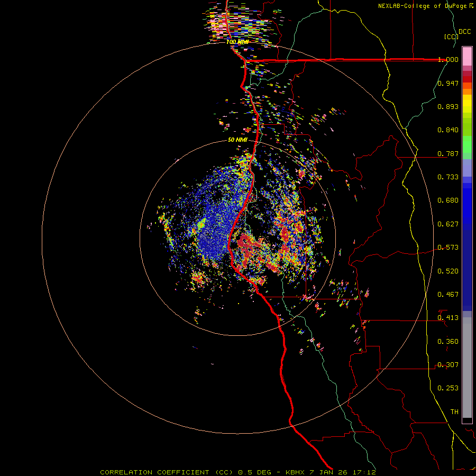Click the [CC] label above the color bar

452,36
